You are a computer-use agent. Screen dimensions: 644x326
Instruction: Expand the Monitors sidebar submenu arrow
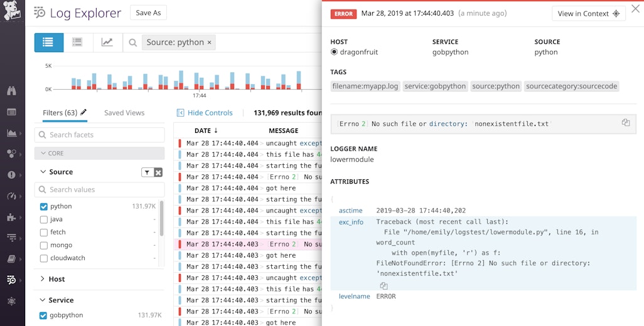pos(21,175)
